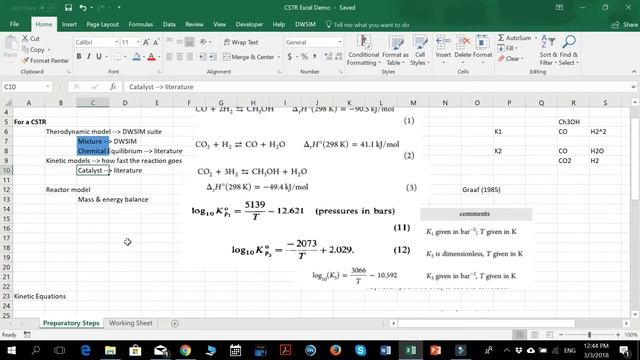Switch to the Page Layout tab
The image size is (640, 360).
coord(102,24)
